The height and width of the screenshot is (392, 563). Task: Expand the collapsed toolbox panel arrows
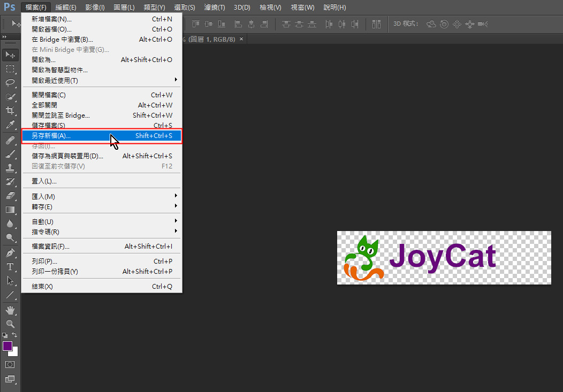click(4, 36)
